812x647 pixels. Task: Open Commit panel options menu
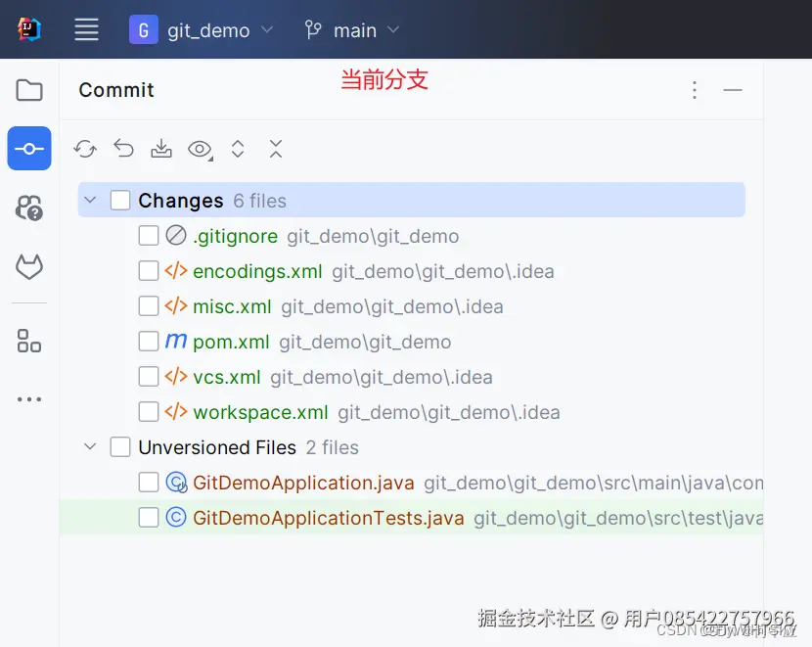(695, 90)
